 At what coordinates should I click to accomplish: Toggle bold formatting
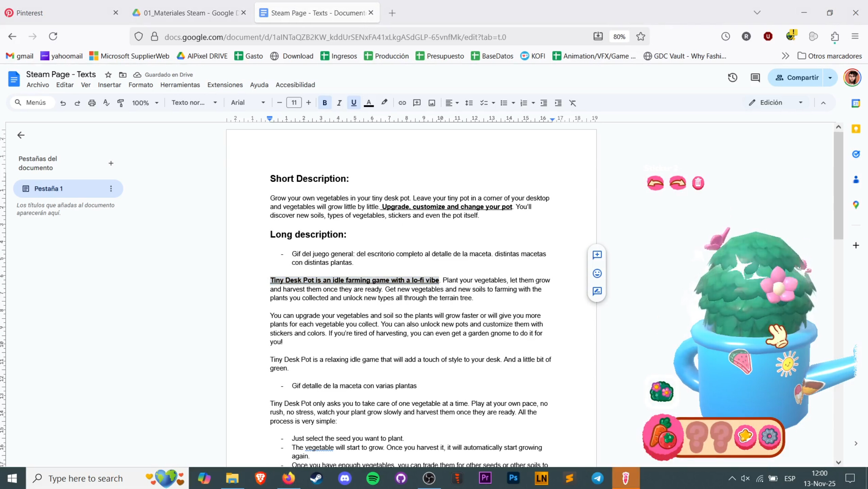point(325,103)
